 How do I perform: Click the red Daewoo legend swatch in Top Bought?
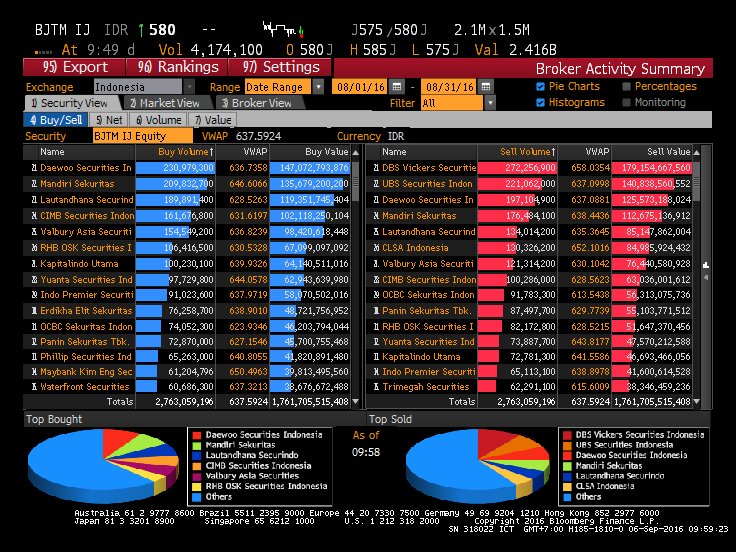tap(196, 435)
